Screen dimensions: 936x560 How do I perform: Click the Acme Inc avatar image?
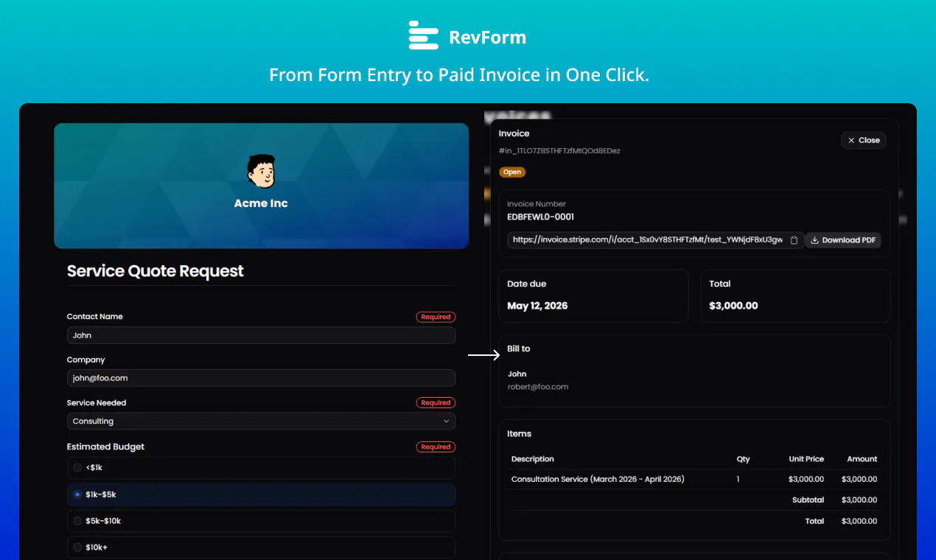point(261,171)
